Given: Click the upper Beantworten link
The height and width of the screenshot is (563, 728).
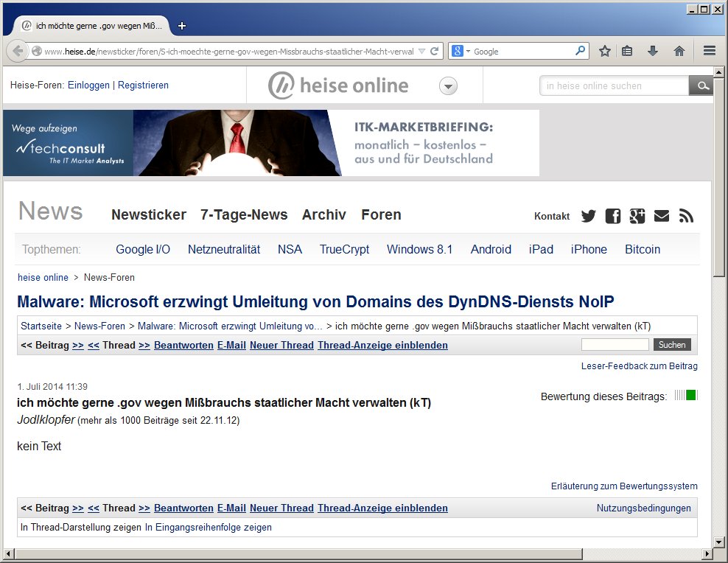Looking at the screenshot, I should pos(183,346).
